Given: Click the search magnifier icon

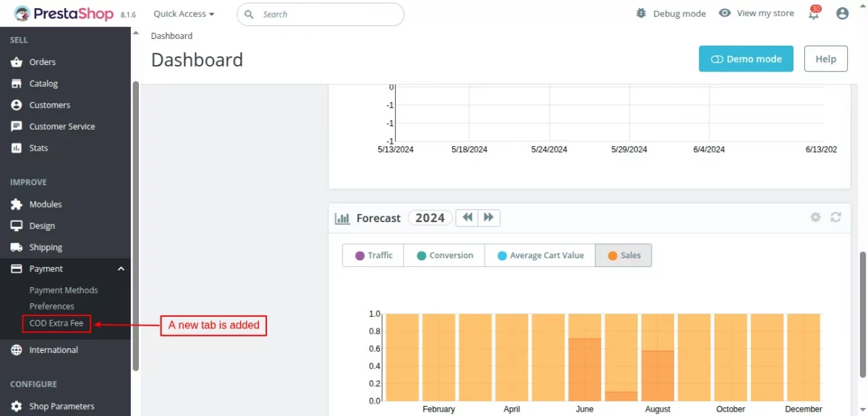Looking at the screenshot, I should (x=249, y=14).
